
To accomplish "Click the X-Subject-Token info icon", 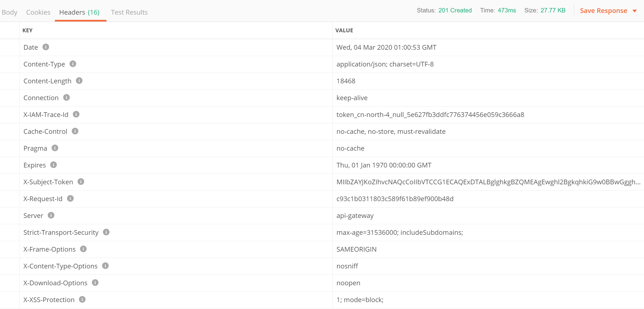I will tap(81, 182).
